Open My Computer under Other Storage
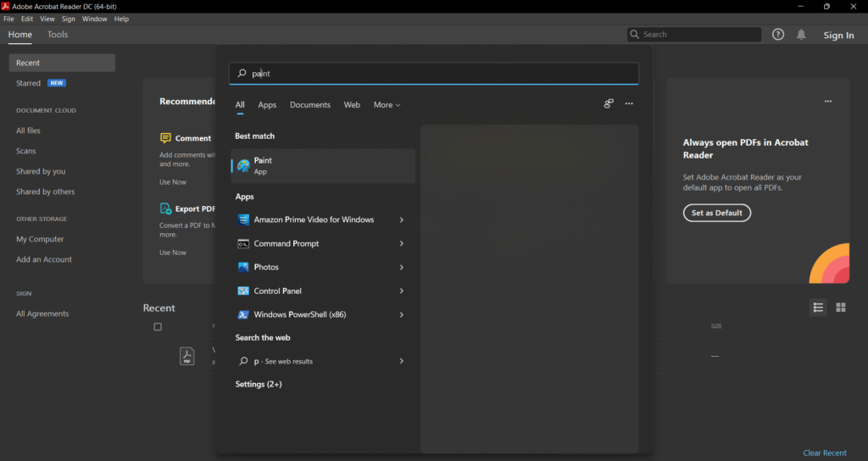The height and width of the screenshot is (461, 868). point(40,239)
